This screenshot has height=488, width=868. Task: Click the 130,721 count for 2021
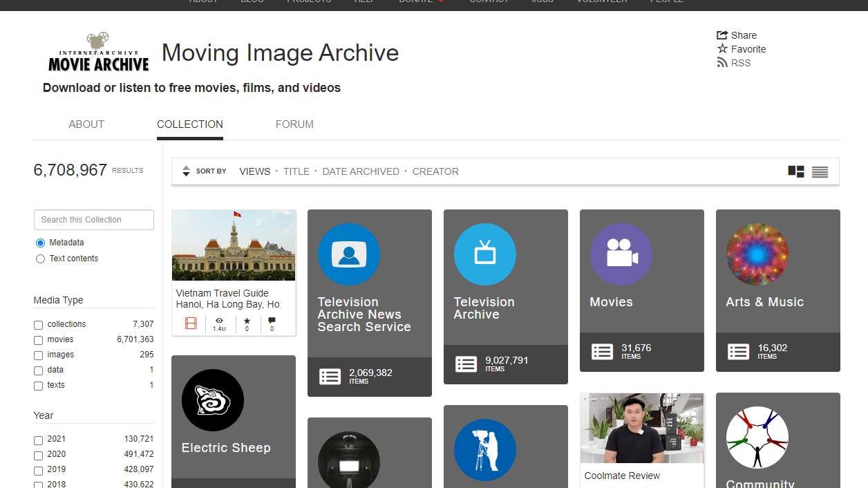tap(139, 439)
